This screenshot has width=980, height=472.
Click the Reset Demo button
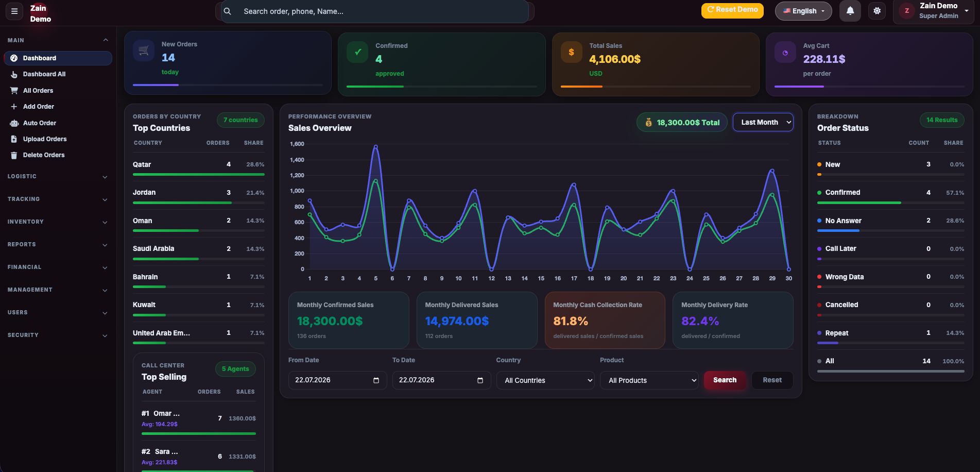point(732,10)
